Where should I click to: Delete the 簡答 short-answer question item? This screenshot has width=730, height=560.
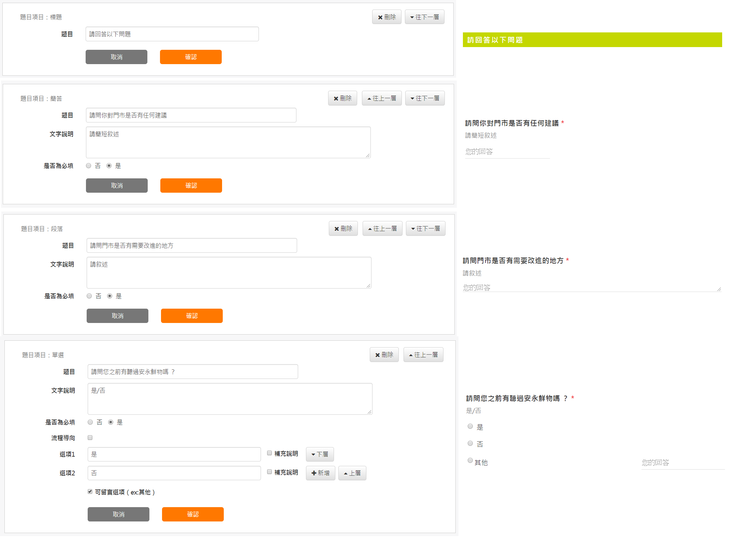(x=342, y=98)
